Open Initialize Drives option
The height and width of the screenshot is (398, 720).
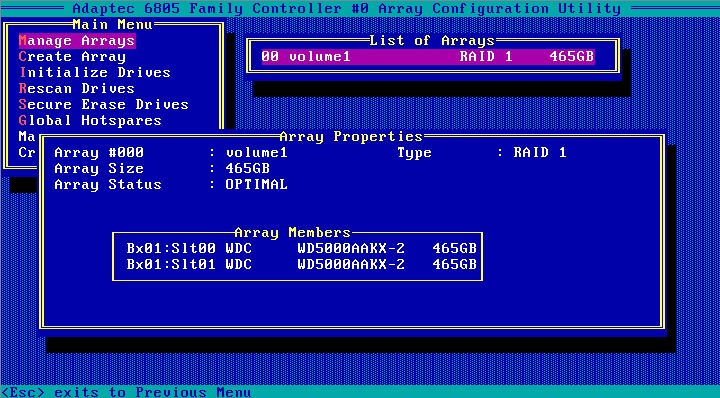pyautogui.click(x=95, y=73)
